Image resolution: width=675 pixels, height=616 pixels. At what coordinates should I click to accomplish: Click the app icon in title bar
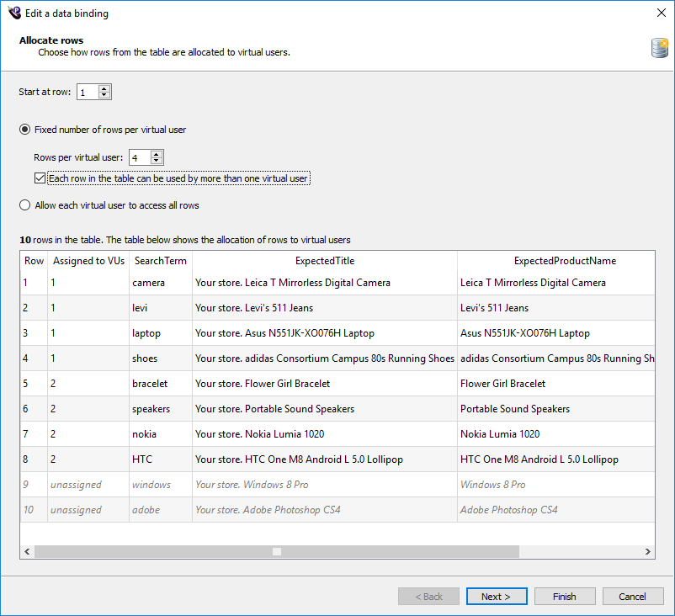pos(13,13)
